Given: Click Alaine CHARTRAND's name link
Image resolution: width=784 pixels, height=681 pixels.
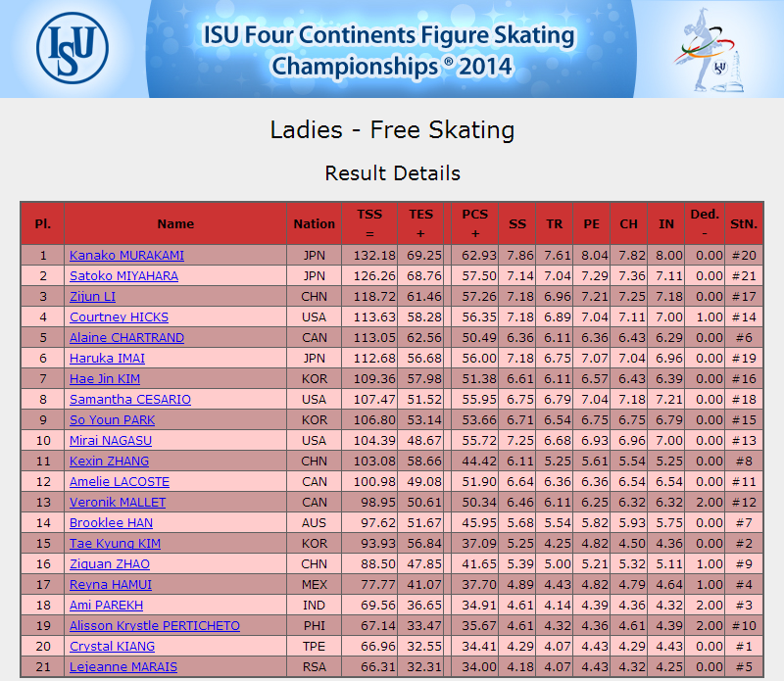Looking at the screenshot, I should click(x=126, y=337).
